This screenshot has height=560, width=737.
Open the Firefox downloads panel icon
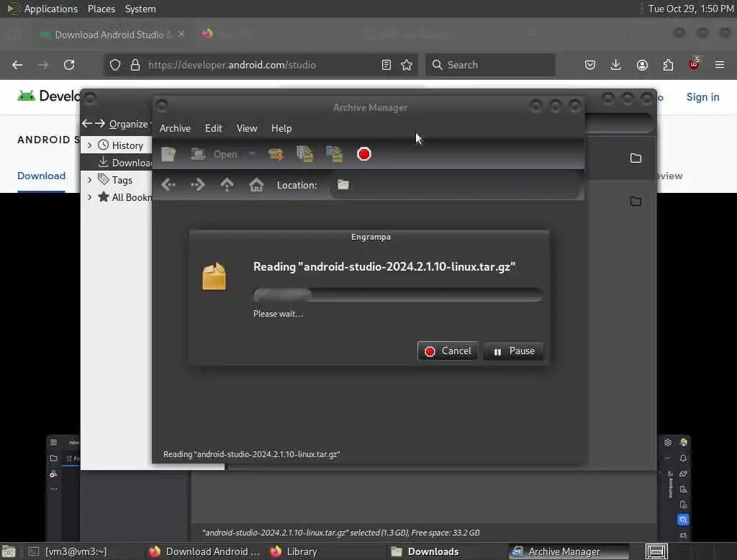point(616,65)
